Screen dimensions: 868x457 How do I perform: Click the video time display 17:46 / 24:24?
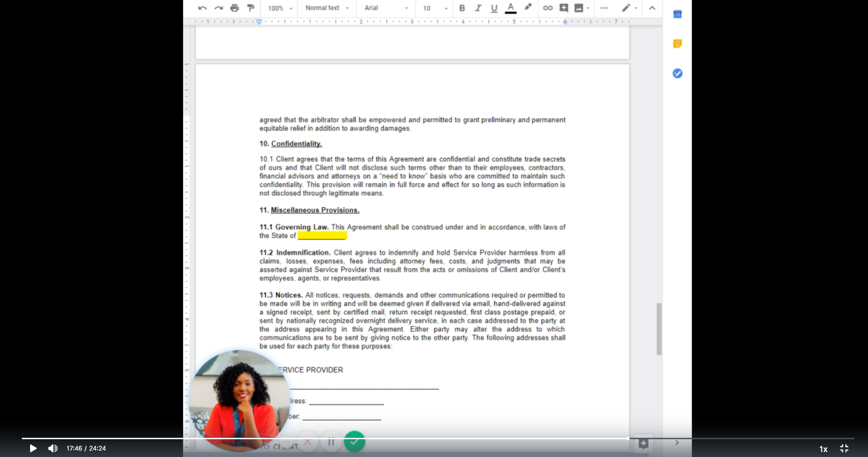pyautogui.click(x=86, y=448)
